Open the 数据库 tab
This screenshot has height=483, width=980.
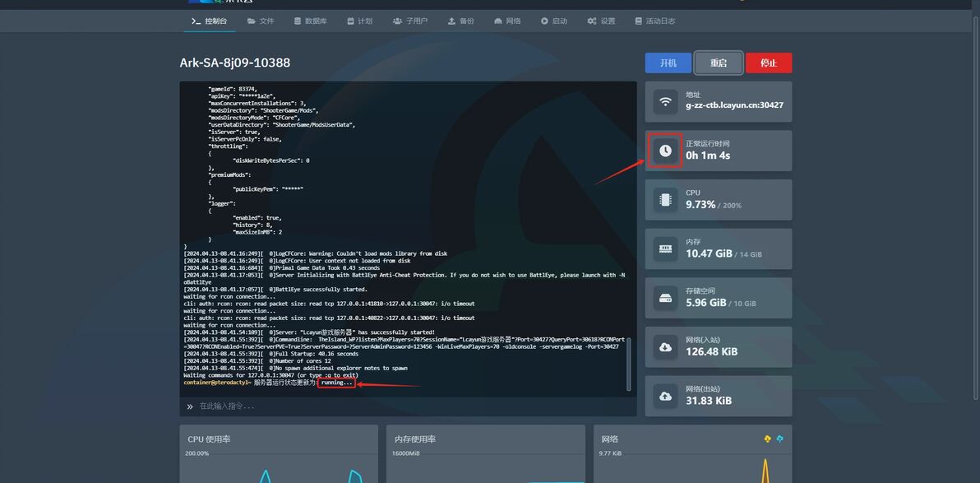(x=310, y=21)
